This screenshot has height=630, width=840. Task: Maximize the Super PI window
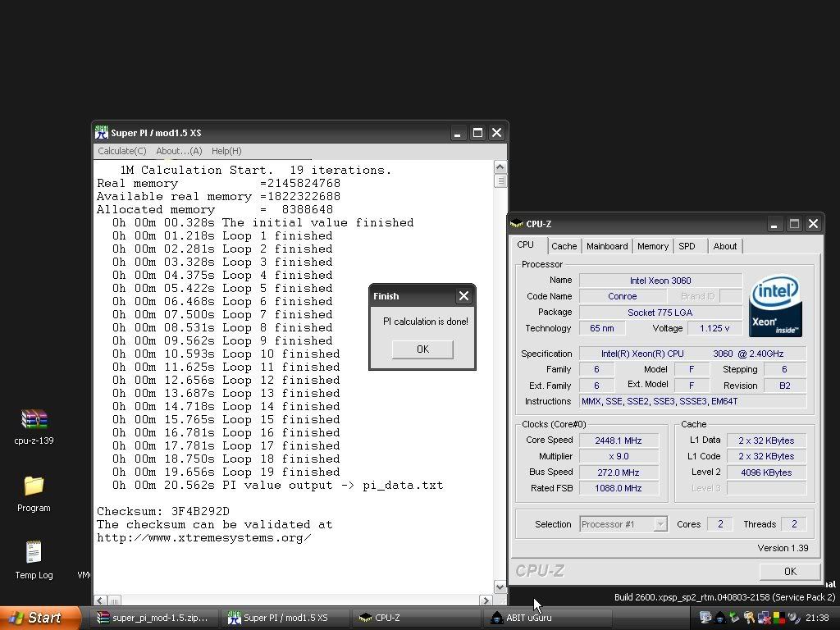tap(477, 132)
